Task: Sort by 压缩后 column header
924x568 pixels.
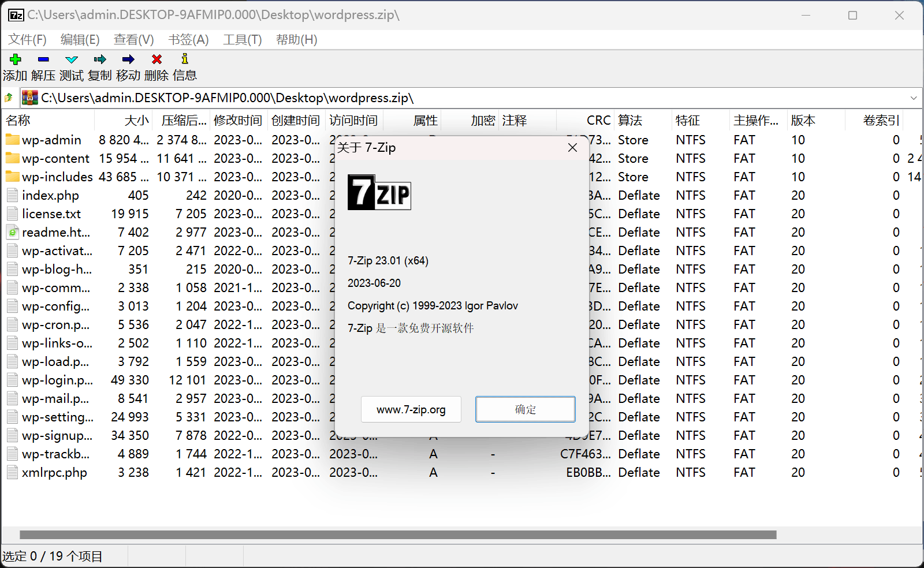Action: click(x=181, y=120)
